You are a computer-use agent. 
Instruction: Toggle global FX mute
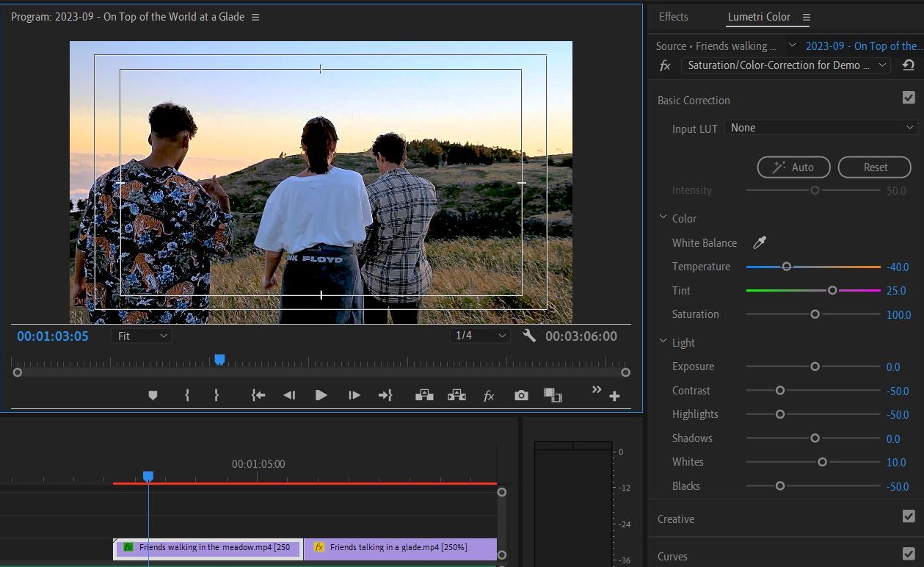[489, 396]
